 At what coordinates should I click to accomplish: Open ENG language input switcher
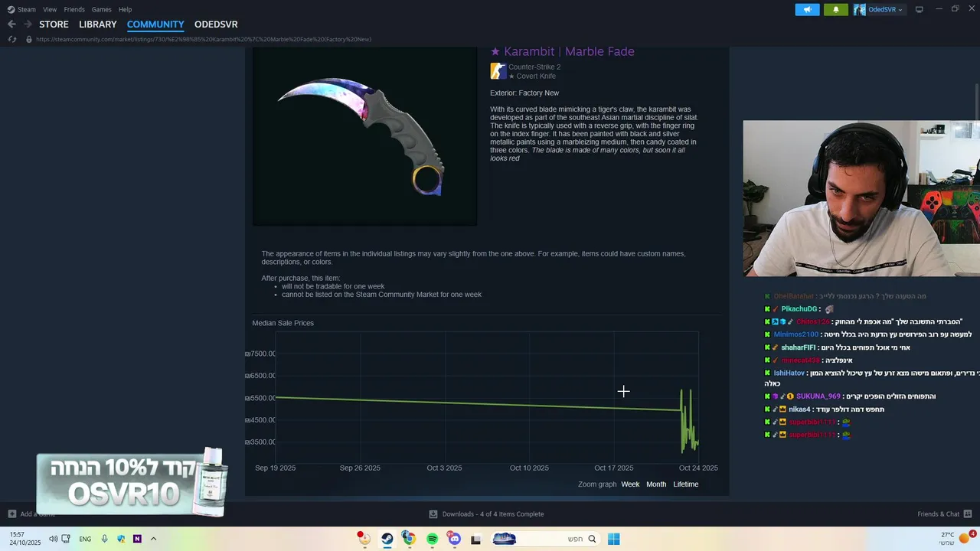point(85,539)
